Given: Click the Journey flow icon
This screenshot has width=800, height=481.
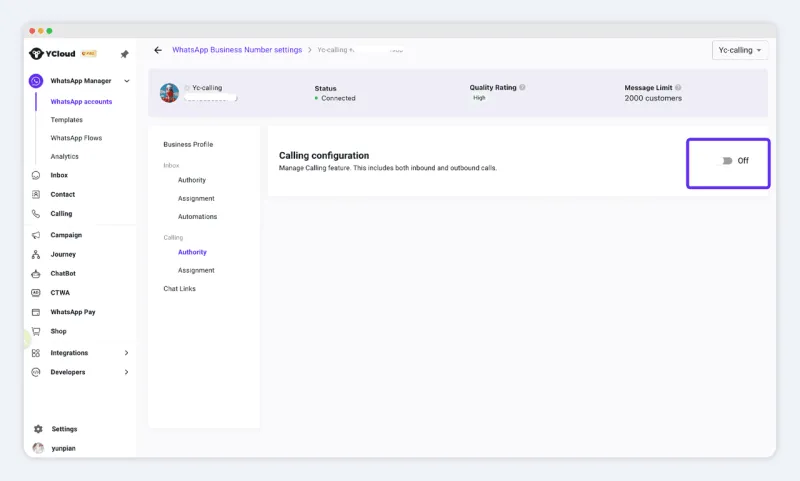Looking at the screenshot, I should tap(36, 254).
